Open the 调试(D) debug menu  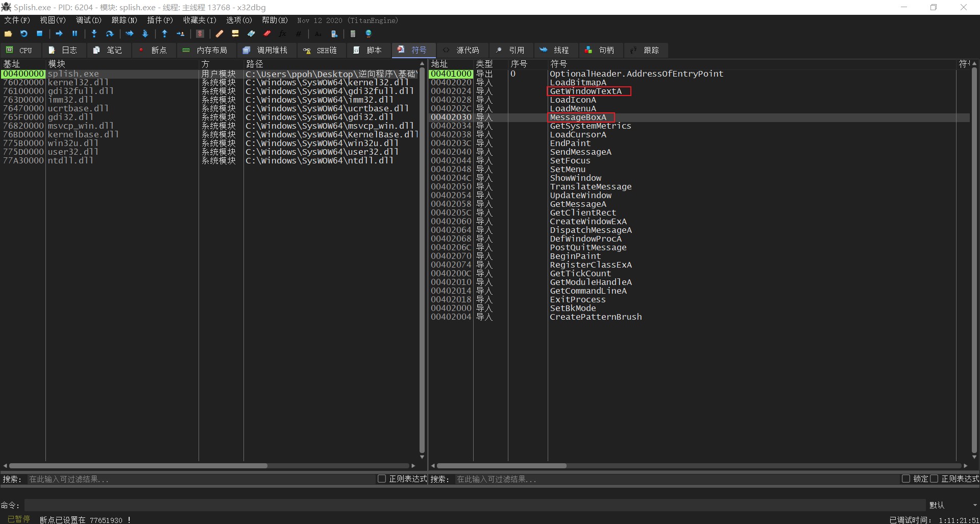[x=88, y=20]
